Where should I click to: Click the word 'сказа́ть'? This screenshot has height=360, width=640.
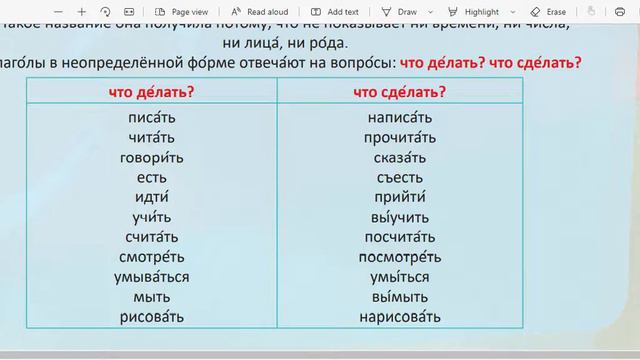point(400,158)
